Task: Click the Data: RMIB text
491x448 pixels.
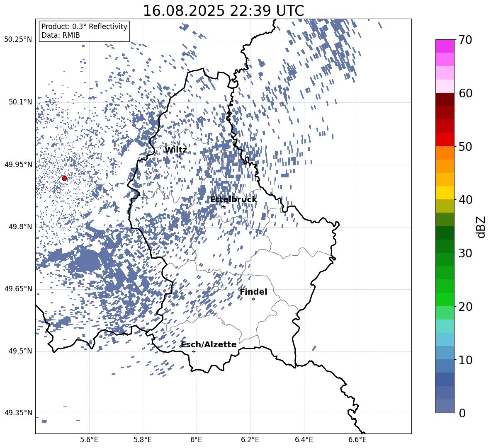Action: coord(61,35)
